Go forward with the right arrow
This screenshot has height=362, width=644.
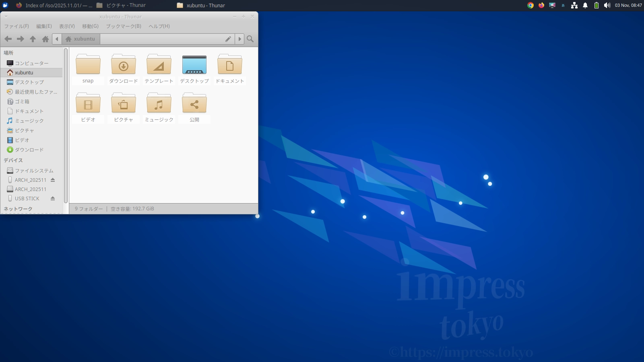pyautogui.click(x=21, y=39)
